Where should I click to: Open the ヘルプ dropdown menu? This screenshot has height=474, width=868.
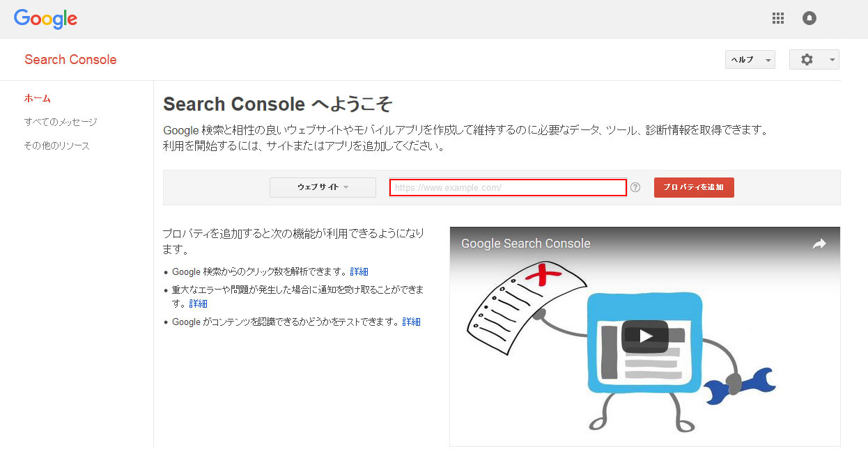pos(750,60)
